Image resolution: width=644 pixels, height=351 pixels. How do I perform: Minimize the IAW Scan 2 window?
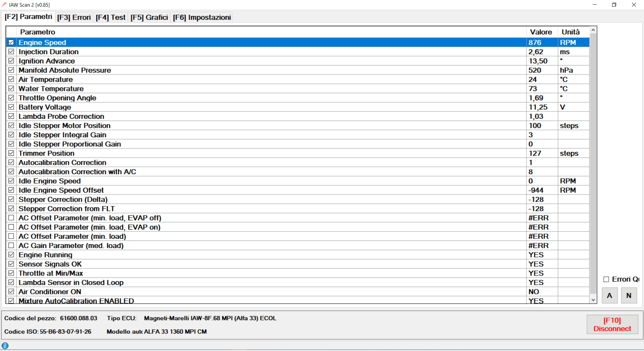pyautogui.click(x=595, y=5)
